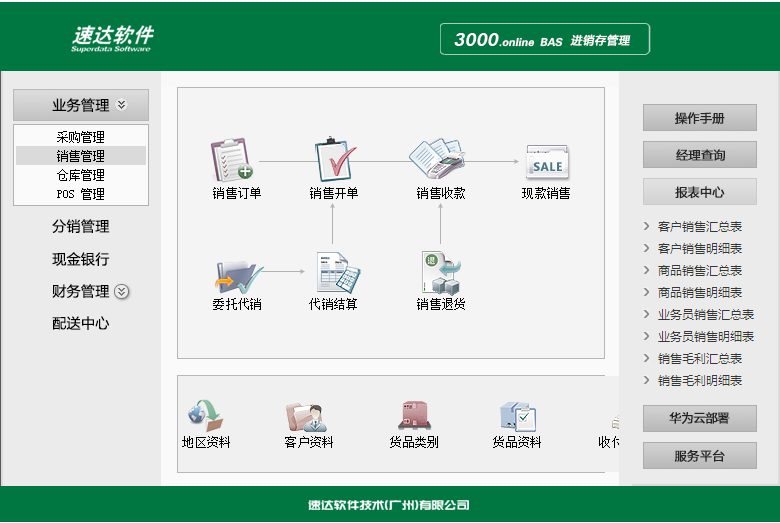Click the 现款销售 text label
780x523 pixels.
(546, 193)
